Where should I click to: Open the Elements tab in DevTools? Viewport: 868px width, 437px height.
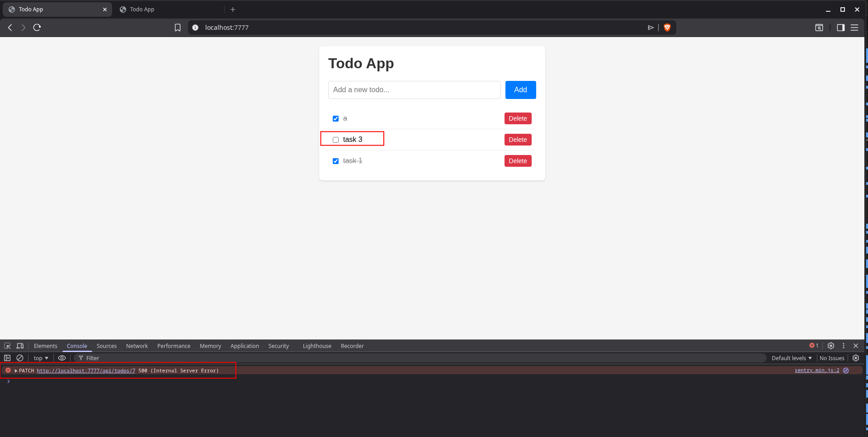(45, 346)
